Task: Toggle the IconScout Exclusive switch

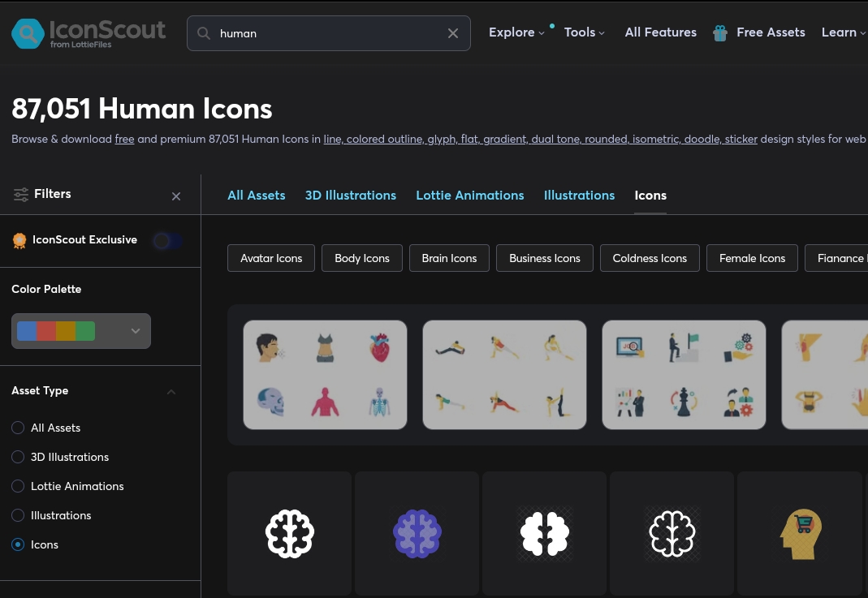Action: [168, 241]
